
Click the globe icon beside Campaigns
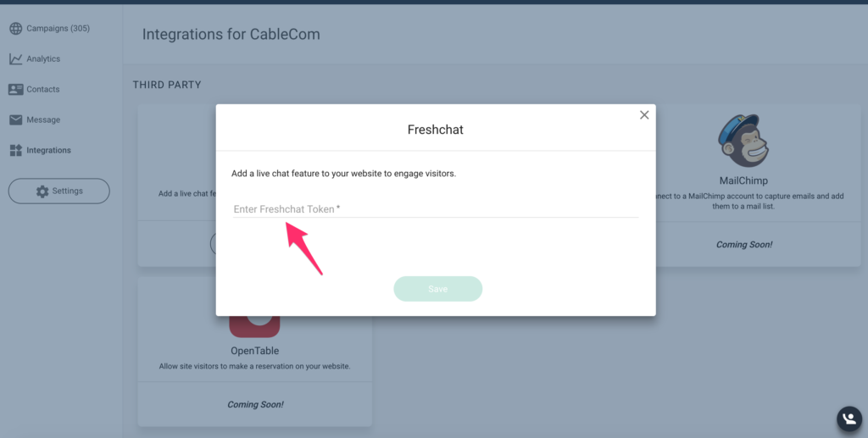[x=15, y=29]
